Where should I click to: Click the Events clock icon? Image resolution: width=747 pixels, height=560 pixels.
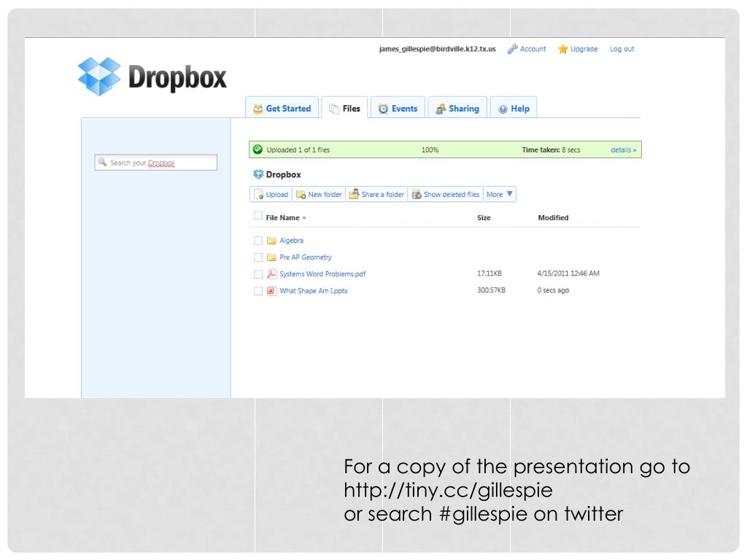(383, 109)
